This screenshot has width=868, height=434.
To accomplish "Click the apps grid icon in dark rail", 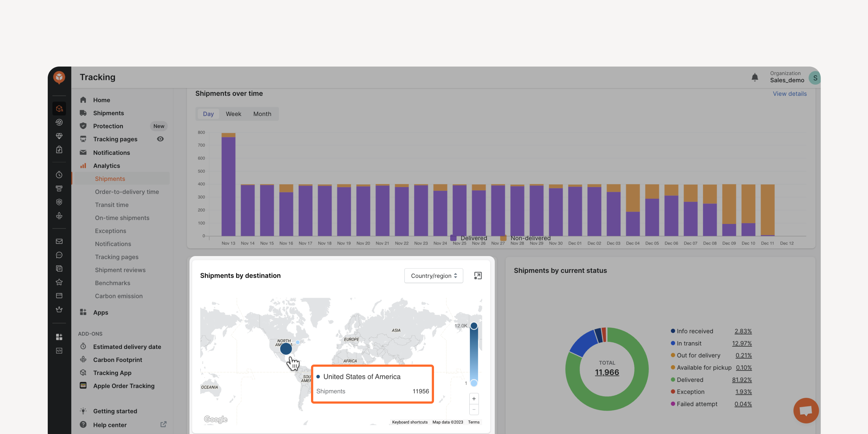I will click(x=59, y=337).
